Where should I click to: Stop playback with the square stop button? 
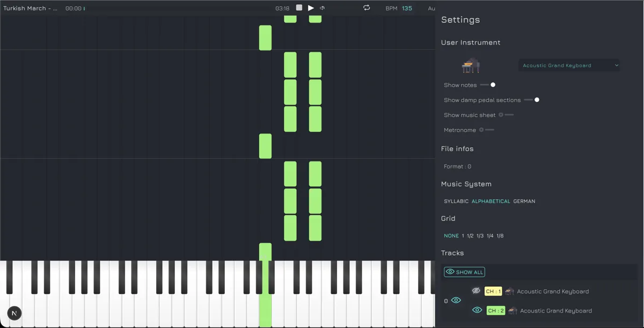tap(299, 8)
